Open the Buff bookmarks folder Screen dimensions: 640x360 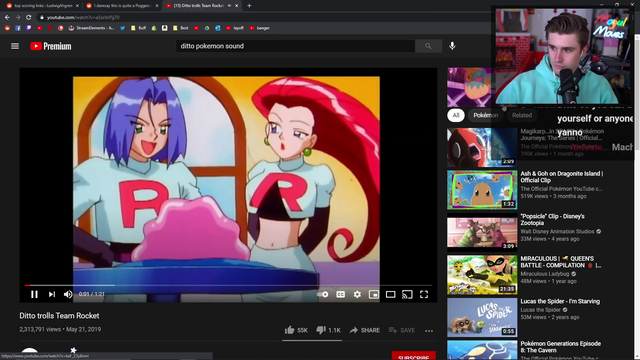[138, 28]
